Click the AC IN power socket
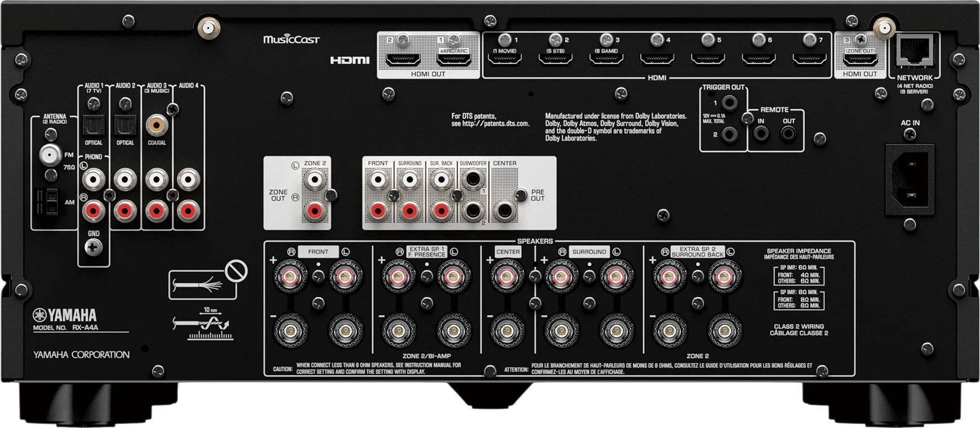 point(910,180)
